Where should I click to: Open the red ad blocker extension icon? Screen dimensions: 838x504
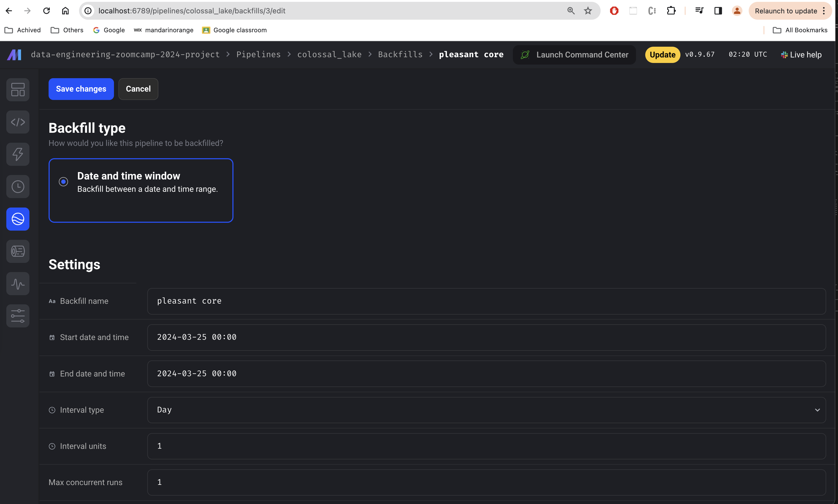[614, 11]
